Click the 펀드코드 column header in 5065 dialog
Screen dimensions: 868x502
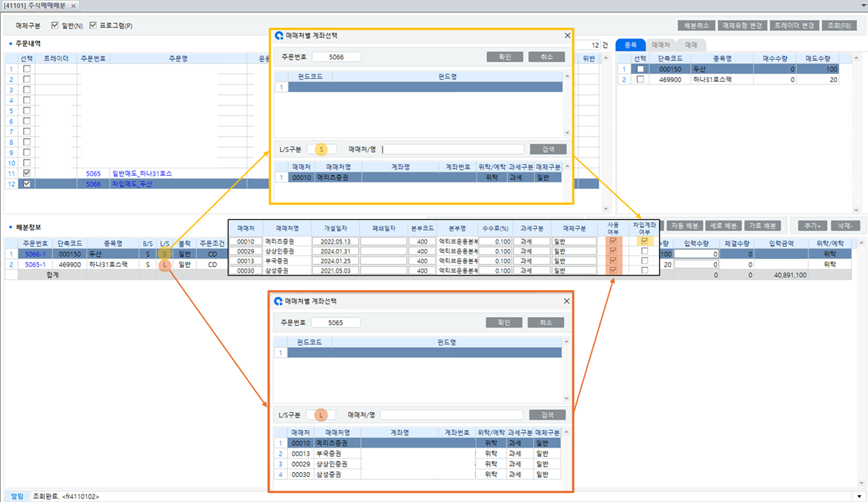coord(309,342)
